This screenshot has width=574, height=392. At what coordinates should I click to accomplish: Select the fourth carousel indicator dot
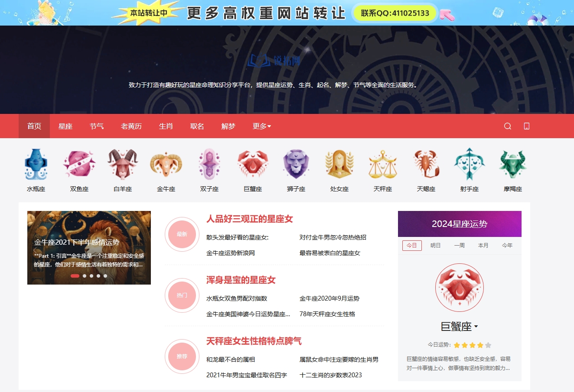pyautogui.click(x=98, y=276)
